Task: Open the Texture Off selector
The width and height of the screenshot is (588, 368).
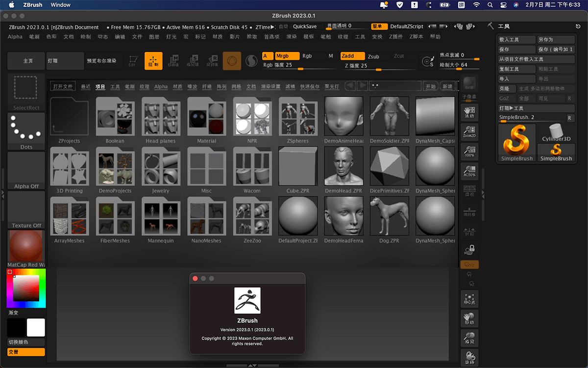Action: point(26,210)
